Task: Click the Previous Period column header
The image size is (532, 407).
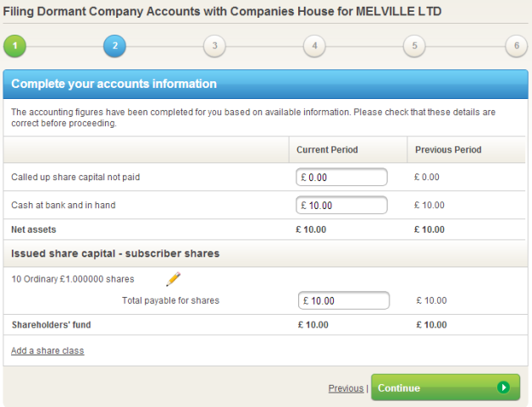Action: coord(448,150)
